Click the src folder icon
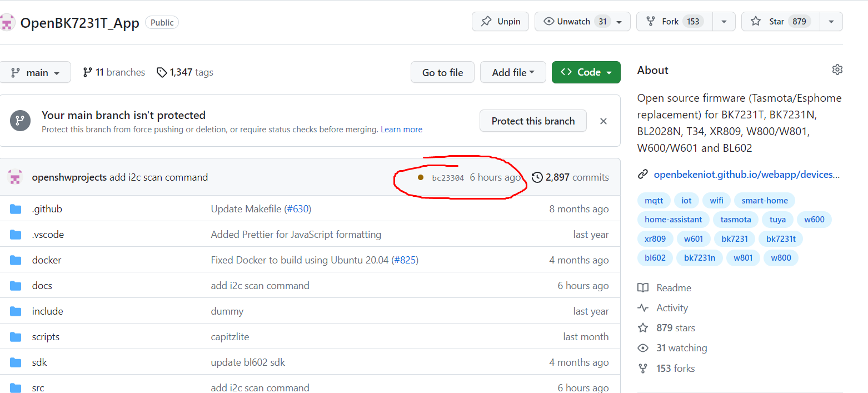868x393 pixels. (16, 388)
